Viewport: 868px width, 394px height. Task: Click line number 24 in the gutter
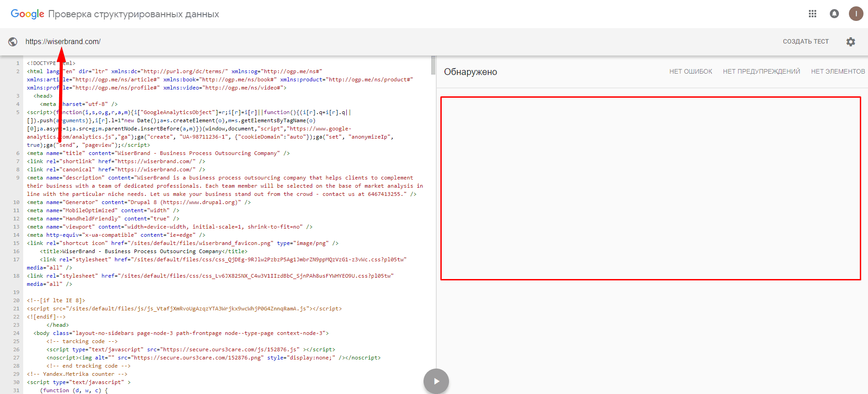point(16,333)
